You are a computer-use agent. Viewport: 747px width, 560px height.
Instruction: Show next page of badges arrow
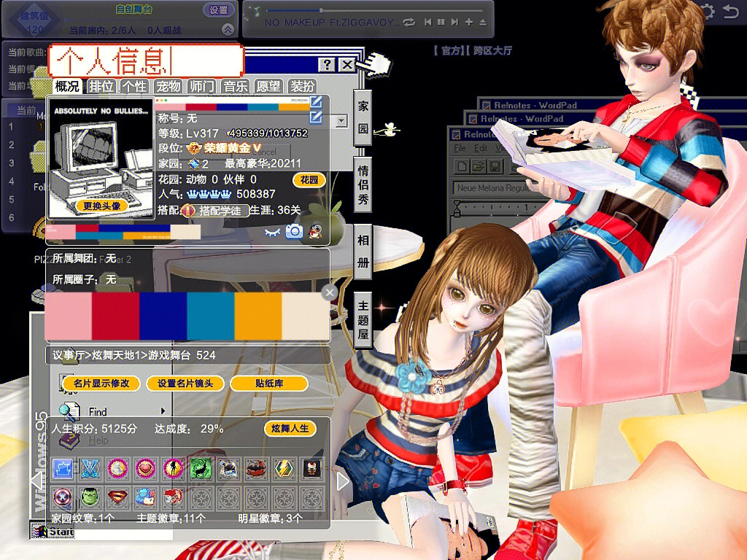click(x=343, y=481)
